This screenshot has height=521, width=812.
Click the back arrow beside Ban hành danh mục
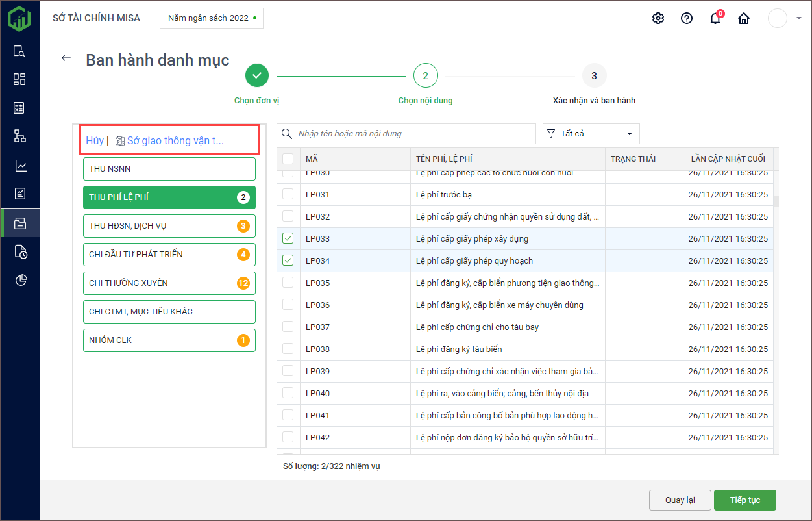click(x=66, y=58)
